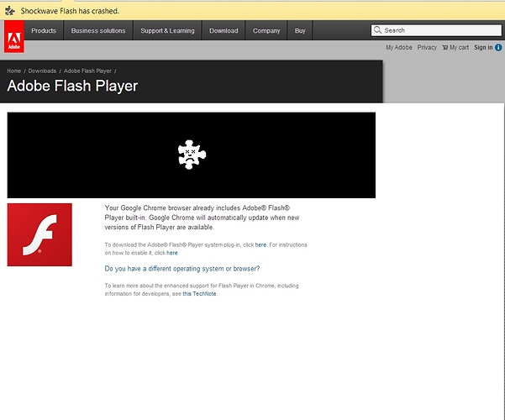Open the Download menu item
505x420 pixels.
tap(224, 31)
